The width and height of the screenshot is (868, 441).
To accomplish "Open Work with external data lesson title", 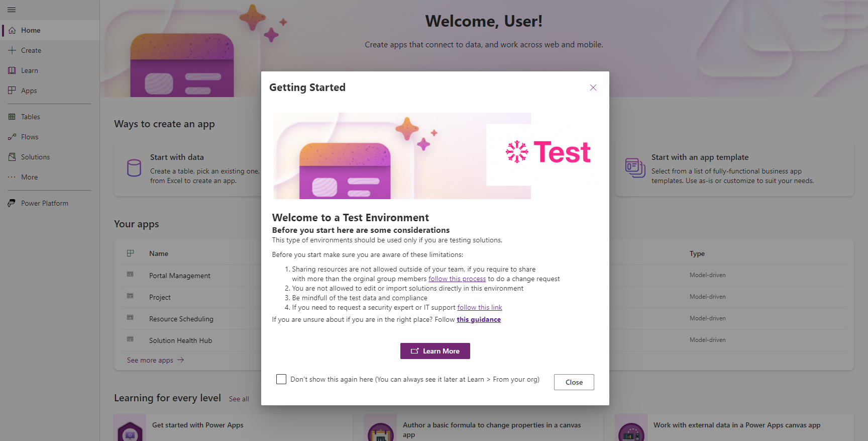I will 737,425.
